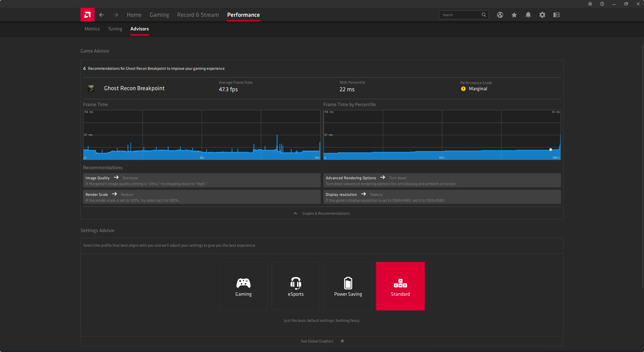Select the Advisors sub-tab
Screen dimensions: 644x352
140,29
